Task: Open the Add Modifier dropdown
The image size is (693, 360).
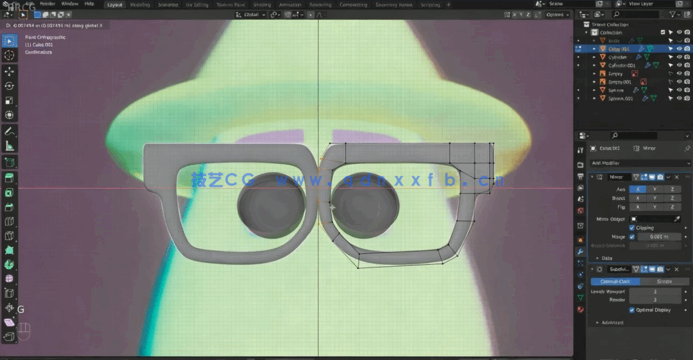Action: (x=640, y=163)
